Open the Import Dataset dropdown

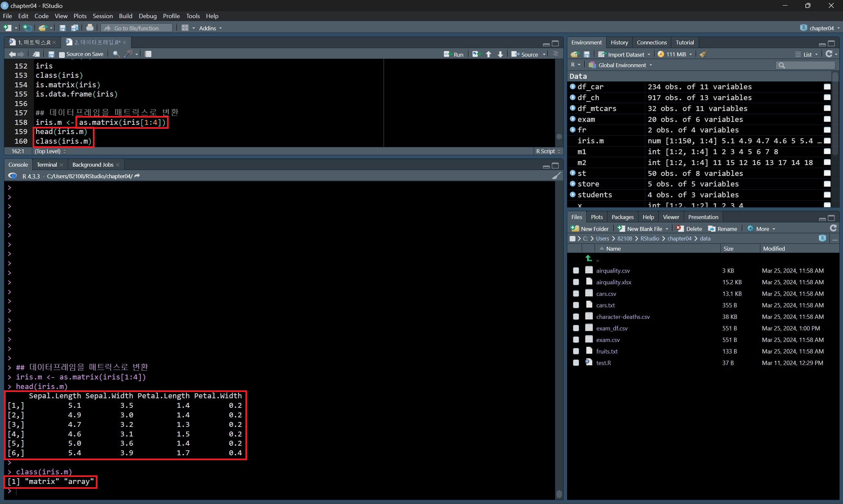click(x=625, y=54)
